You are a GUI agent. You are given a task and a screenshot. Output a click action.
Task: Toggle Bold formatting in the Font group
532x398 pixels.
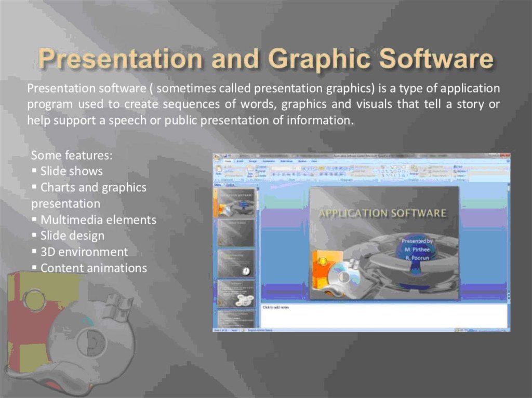pos(273,174)
